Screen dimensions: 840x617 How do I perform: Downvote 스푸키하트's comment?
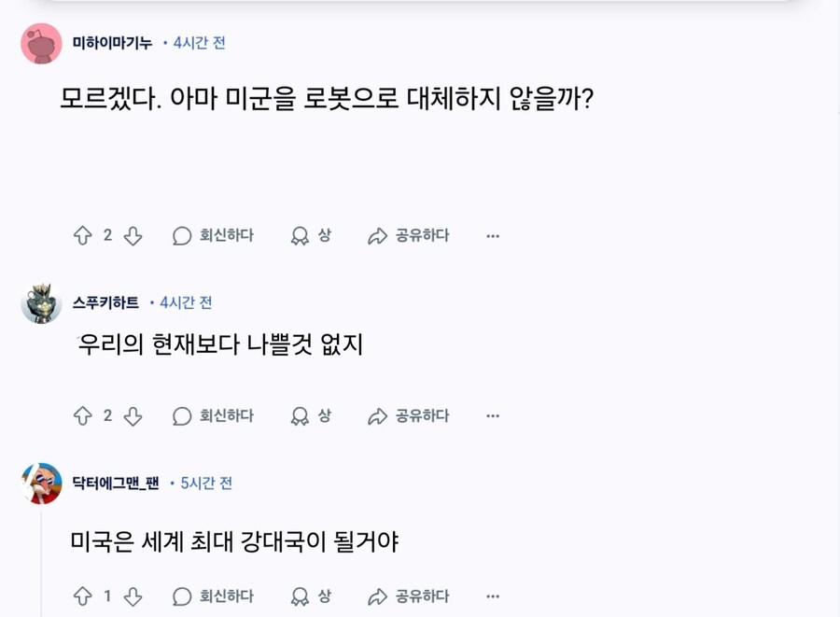(x=133, y=415)
